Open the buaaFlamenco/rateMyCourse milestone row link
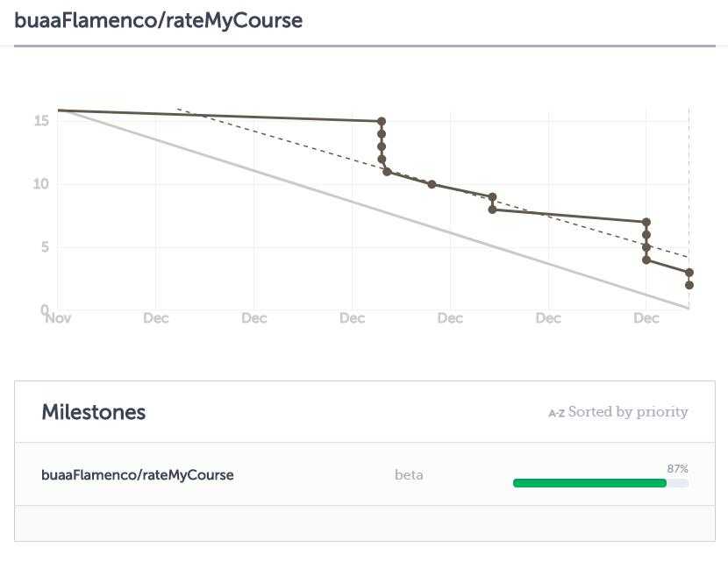The width and height of the screenshot is (728, 562). tap(138, 474)
